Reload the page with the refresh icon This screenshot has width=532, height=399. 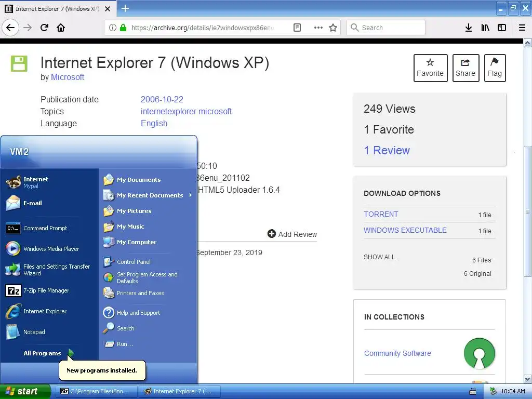click(x=44, y=28)
